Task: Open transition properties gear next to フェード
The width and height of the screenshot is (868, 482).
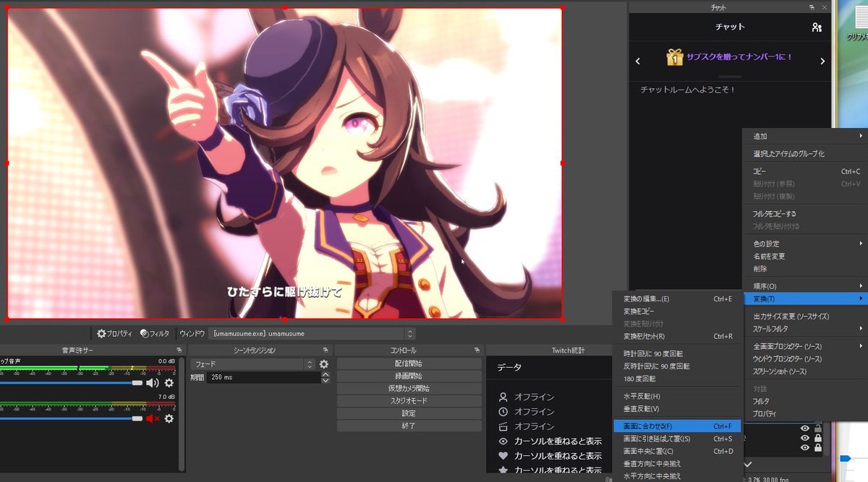Action: point(324,364)
